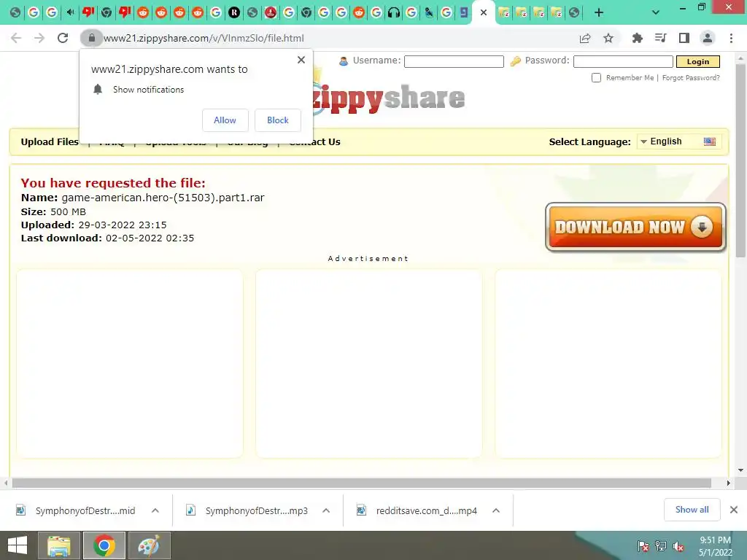Click the upload date 29-03-2022 23:15
747x560 pixels.
click(x=123, y=225)
